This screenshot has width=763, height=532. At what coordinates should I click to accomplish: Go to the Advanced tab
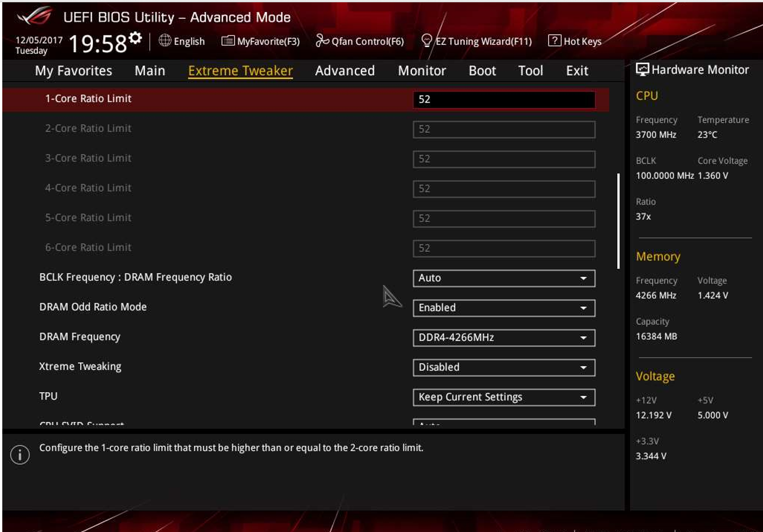coord(345,71)
